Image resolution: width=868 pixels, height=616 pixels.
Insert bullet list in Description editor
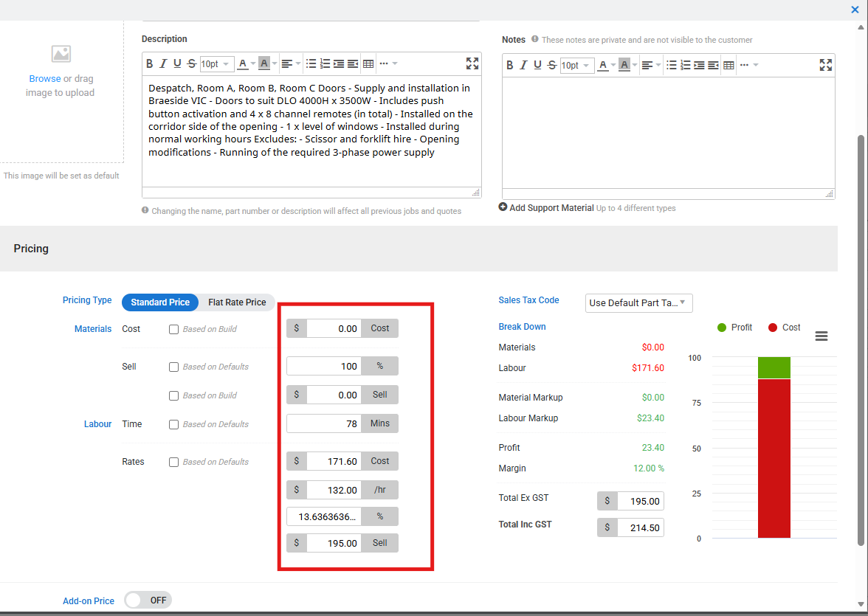(311, 63)
